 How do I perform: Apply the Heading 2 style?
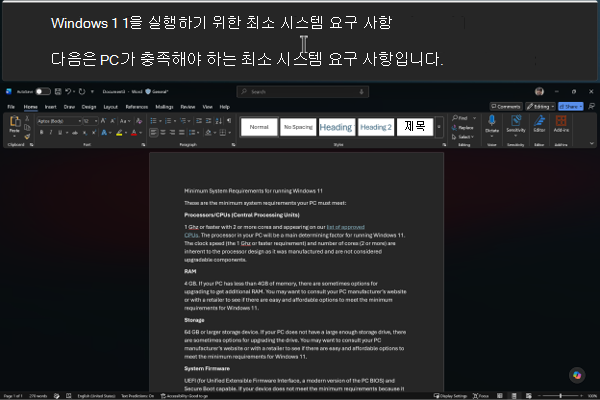point(376,127)
